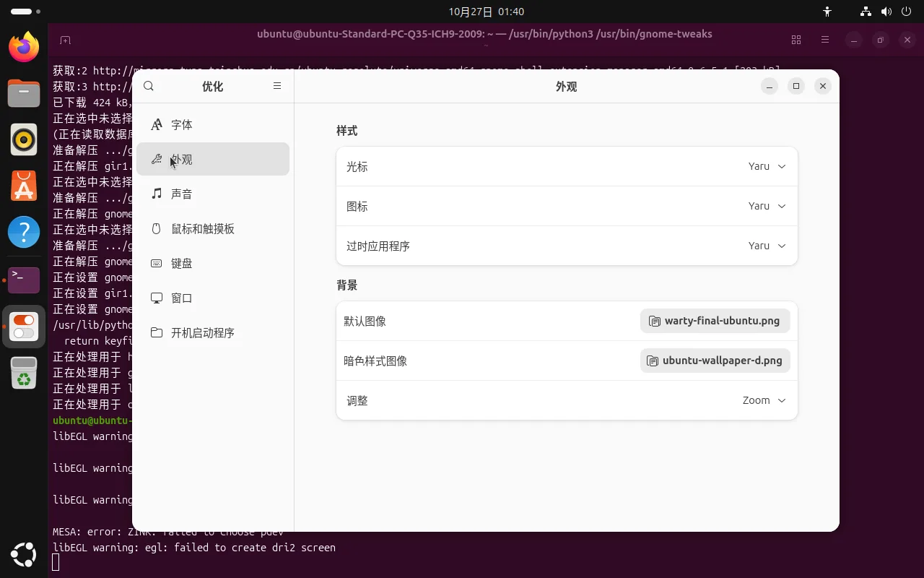924x578 pixels.
Task: Click the search icon in the Tweaks sidebar header
Action: click(x=149, y=86)
